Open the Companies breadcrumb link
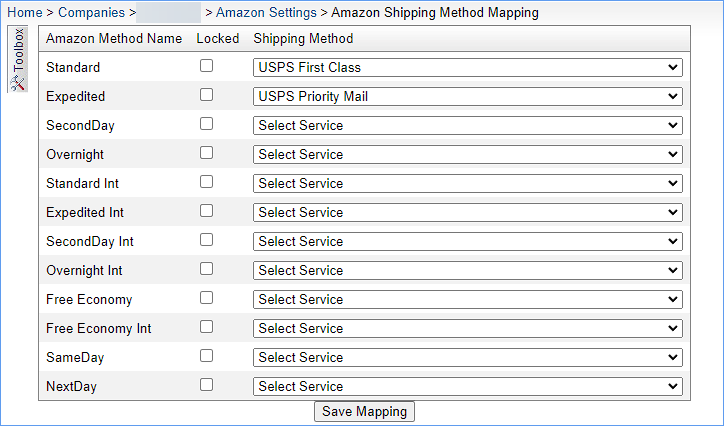Image resolution: width=724 pixels, height=426 pixels. [x=91, y=12]
